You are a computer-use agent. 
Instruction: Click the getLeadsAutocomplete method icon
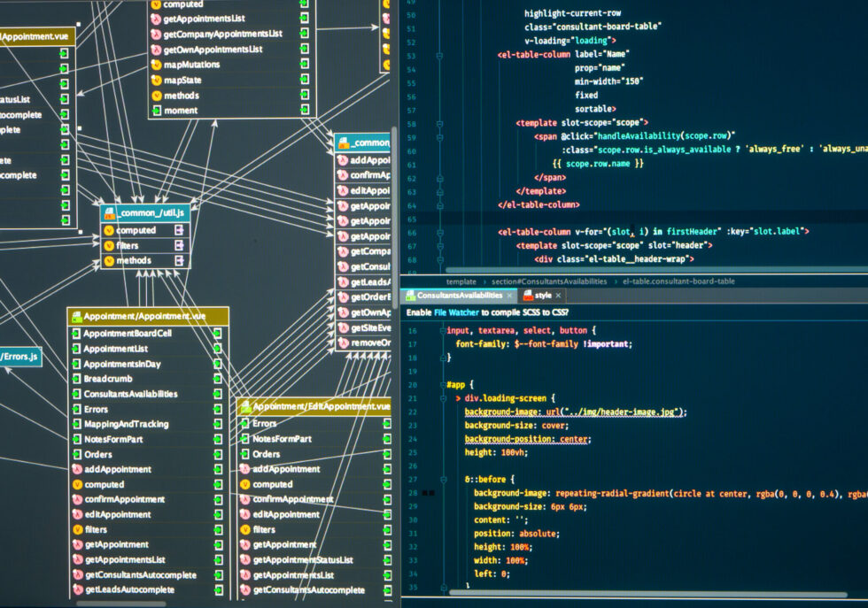coord(78,589)
